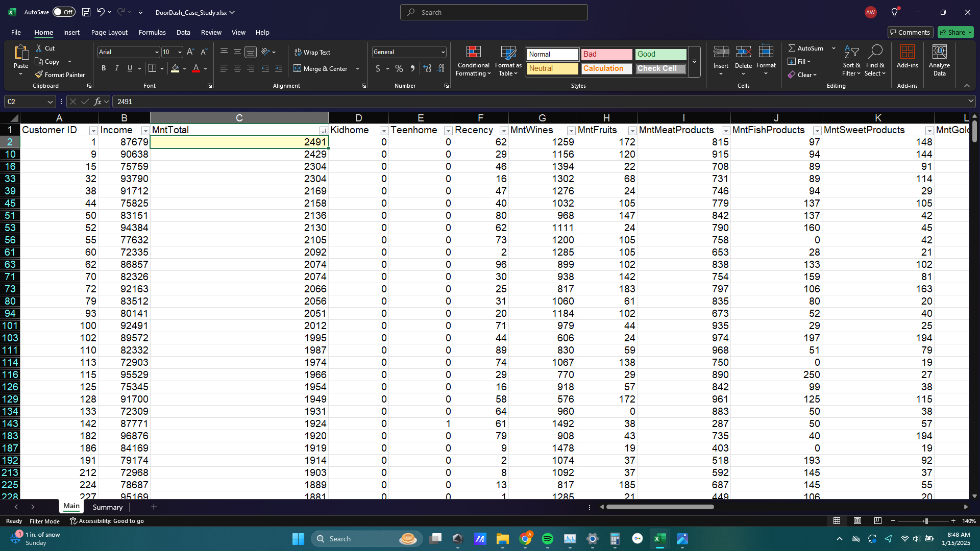Screen dimensions: 980x551
Task: Open the Arial font name dropdown
Action: tap(156, 52)
